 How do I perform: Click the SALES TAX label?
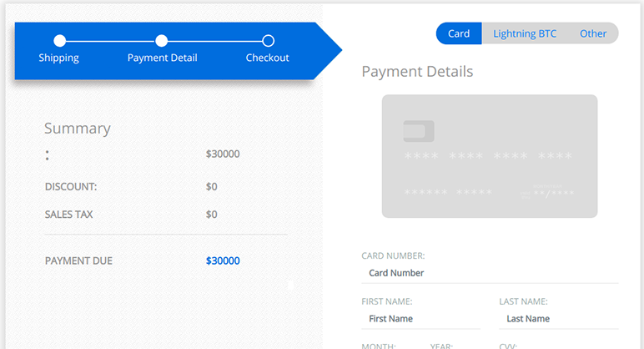(68, 215)
